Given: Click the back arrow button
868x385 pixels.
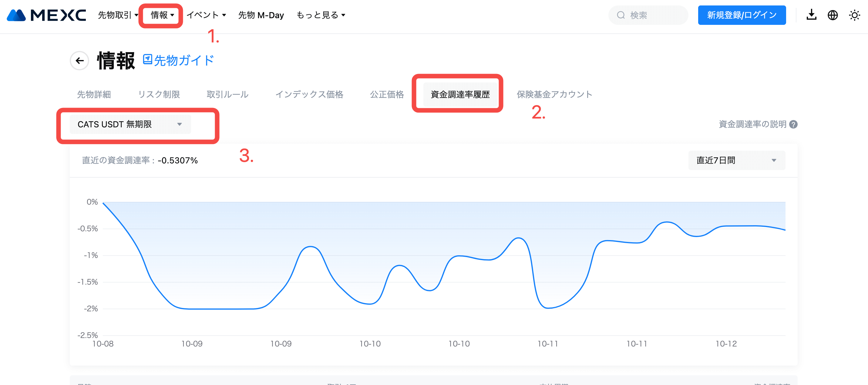Looking at the screenshot, I should [x=79, y=61].
